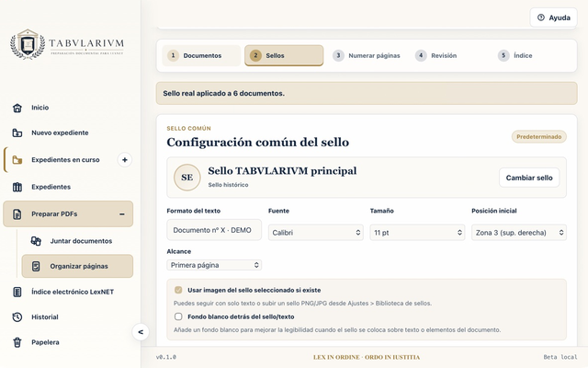Screen dimensions: 588x368
Task: Go to the Revisión step
Action: point(449,55)
